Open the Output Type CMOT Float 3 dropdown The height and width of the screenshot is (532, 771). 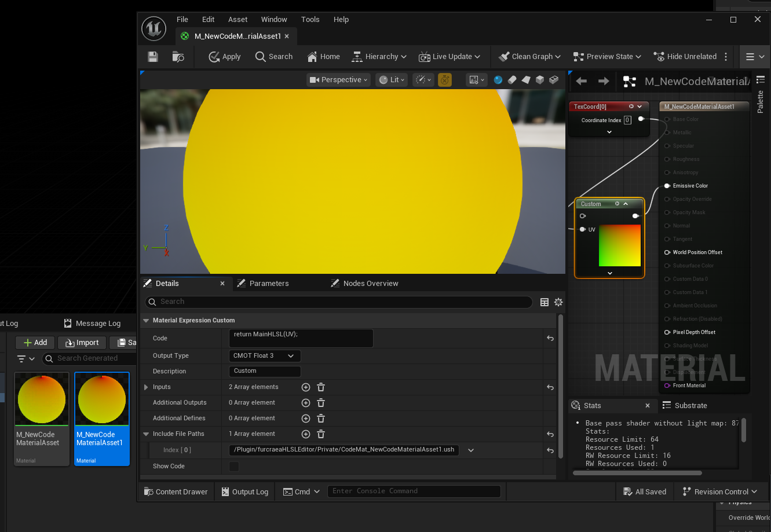tap(264, 356)
